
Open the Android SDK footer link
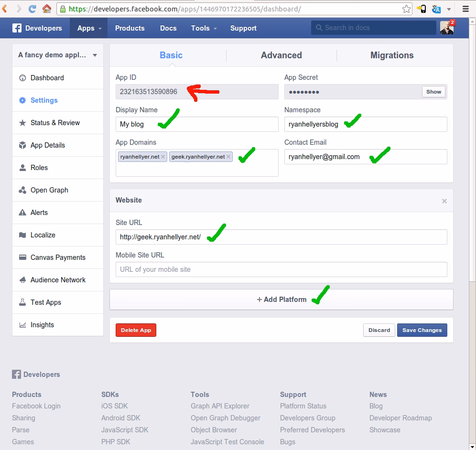coord(121,418)
